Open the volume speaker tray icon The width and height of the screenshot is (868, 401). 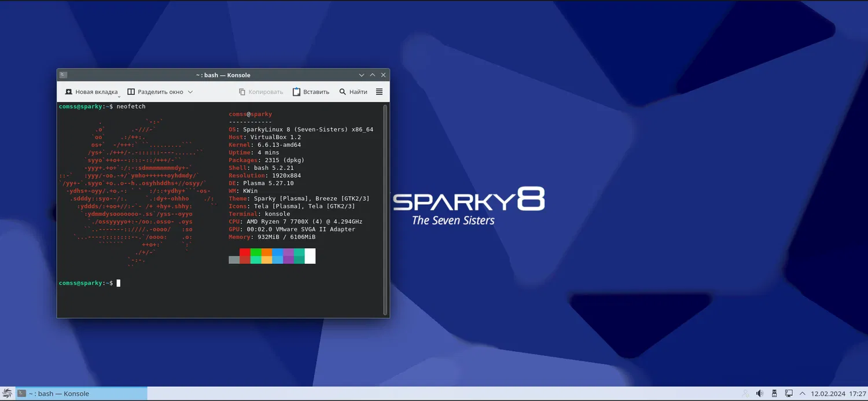coord(760,393)
